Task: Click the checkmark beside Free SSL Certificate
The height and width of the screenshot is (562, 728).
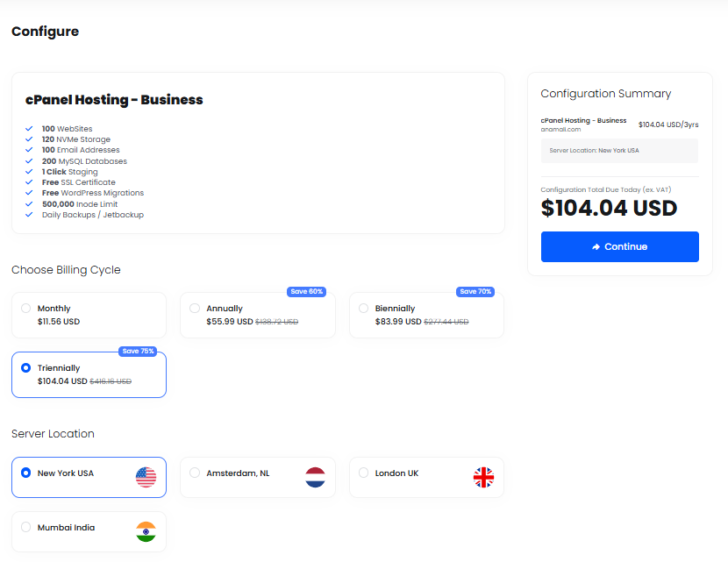Action: (29, 181)
